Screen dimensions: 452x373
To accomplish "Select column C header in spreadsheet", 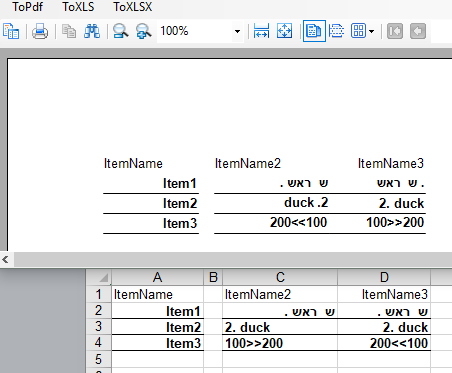I will coord(280,277).
